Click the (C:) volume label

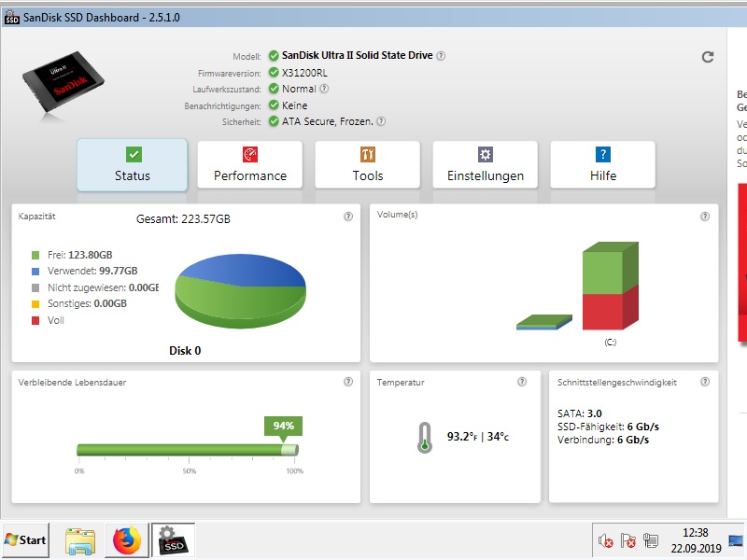tap(611, 343)
